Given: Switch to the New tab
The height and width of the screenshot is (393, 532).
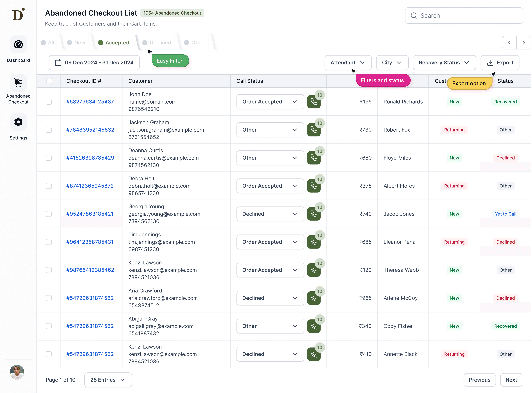Looking at the screenshot, I should 76,43.
